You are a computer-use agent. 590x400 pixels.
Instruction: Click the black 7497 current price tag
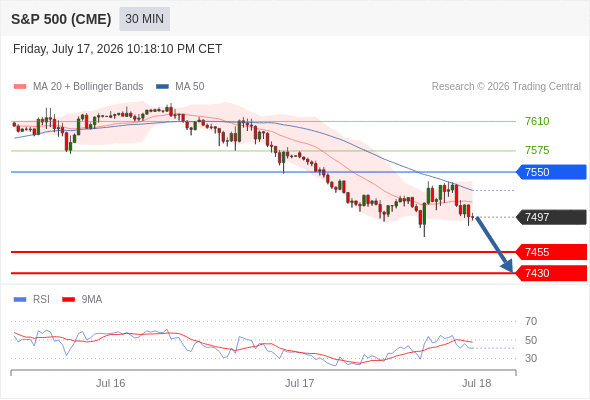(x=551, y=217)
